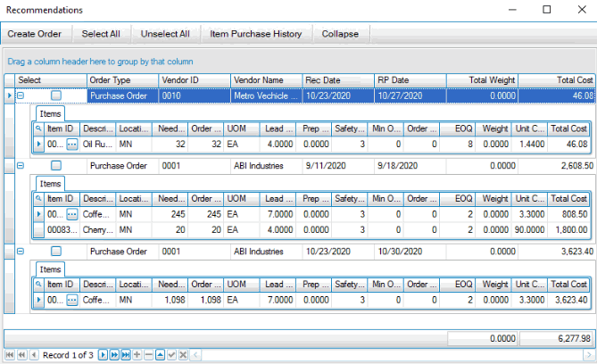Open lookup button for Coffe item 1,098 row

pyautogui.click(x=72, y=300)
